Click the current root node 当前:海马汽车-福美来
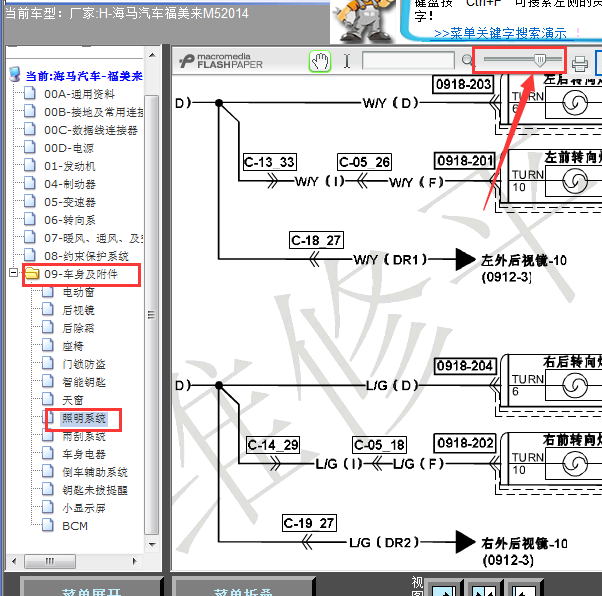602x596 pixels. pyautogui.click(x=84, y=76)
